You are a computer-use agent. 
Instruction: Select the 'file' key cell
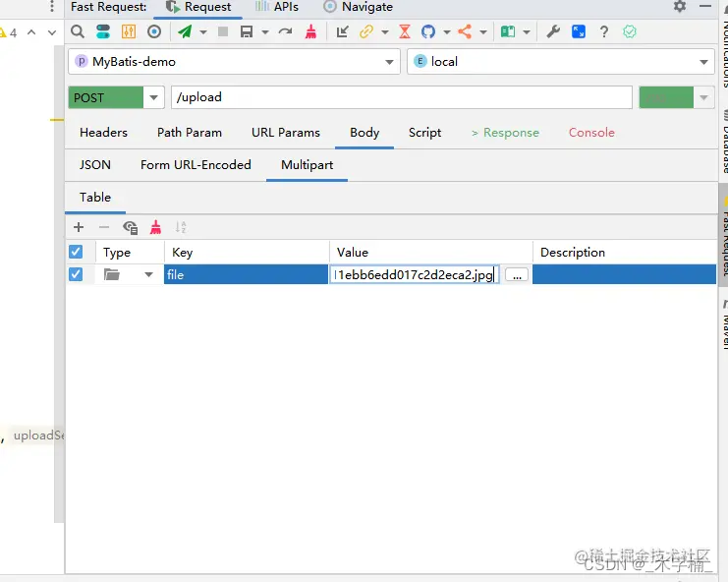246,274
